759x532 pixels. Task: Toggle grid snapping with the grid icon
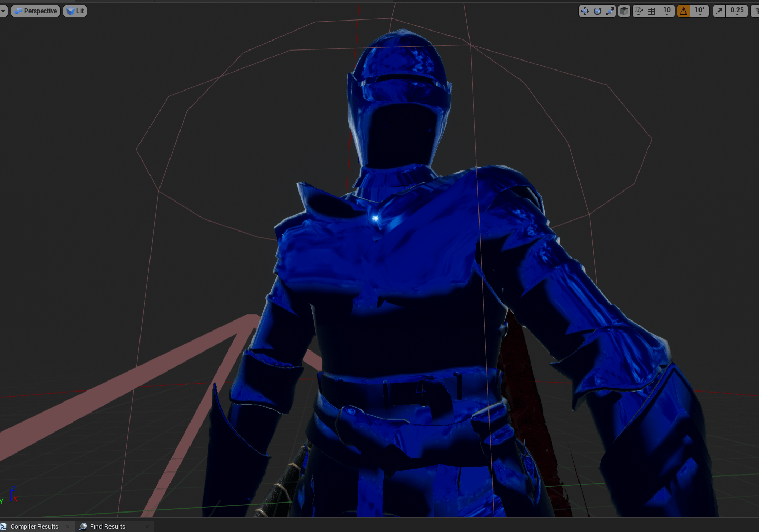tap(652, 11)
